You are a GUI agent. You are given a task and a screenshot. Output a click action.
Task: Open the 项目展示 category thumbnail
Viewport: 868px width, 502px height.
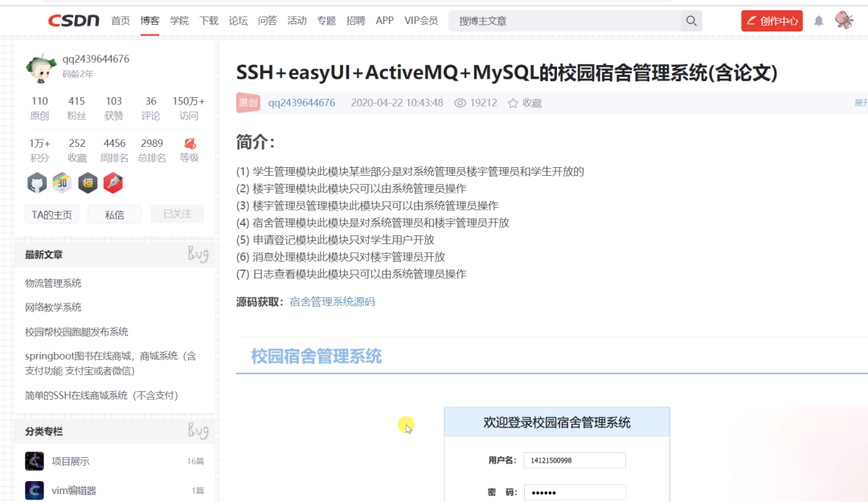(x=35, y=461)
